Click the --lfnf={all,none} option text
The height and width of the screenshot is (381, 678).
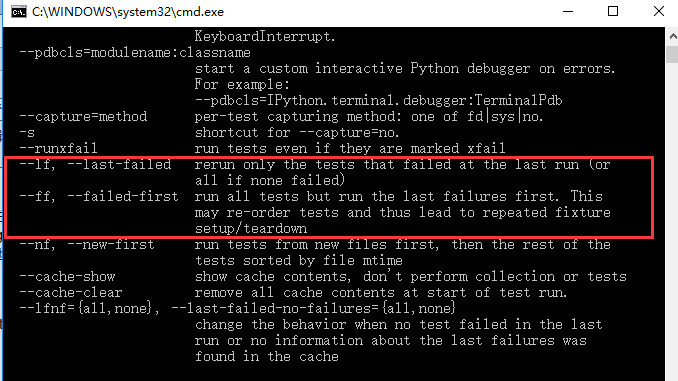[x=90, y=309]
